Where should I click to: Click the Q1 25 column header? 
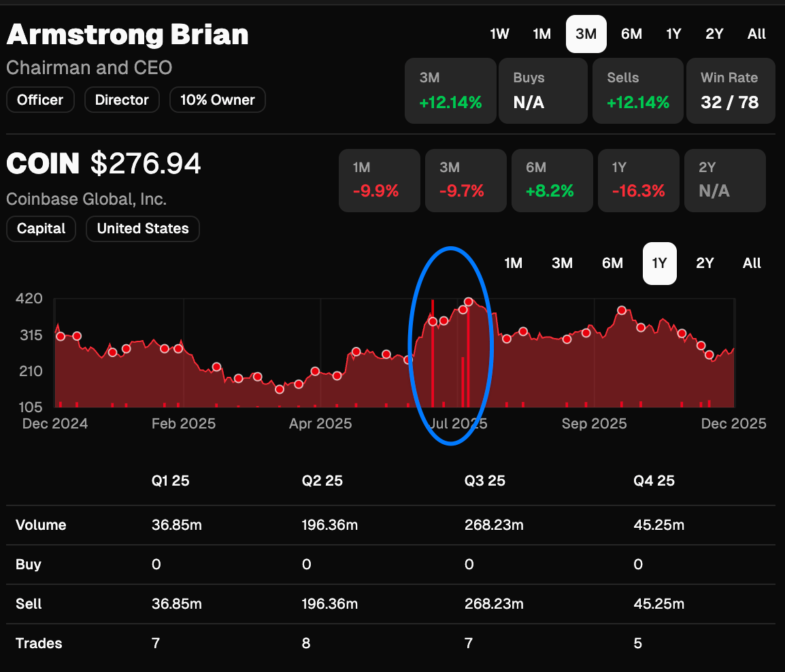pos(170,481)
